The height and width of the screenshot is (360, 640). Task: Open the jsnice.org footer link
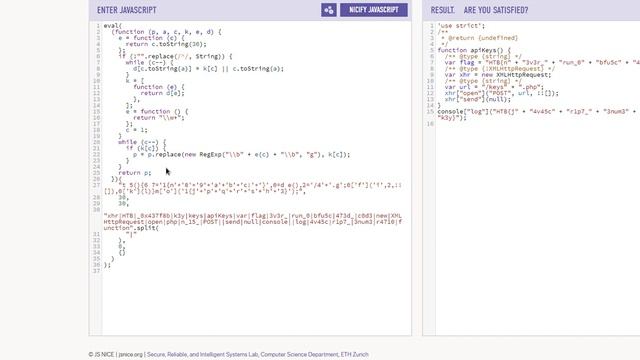[x=131, y=354]
